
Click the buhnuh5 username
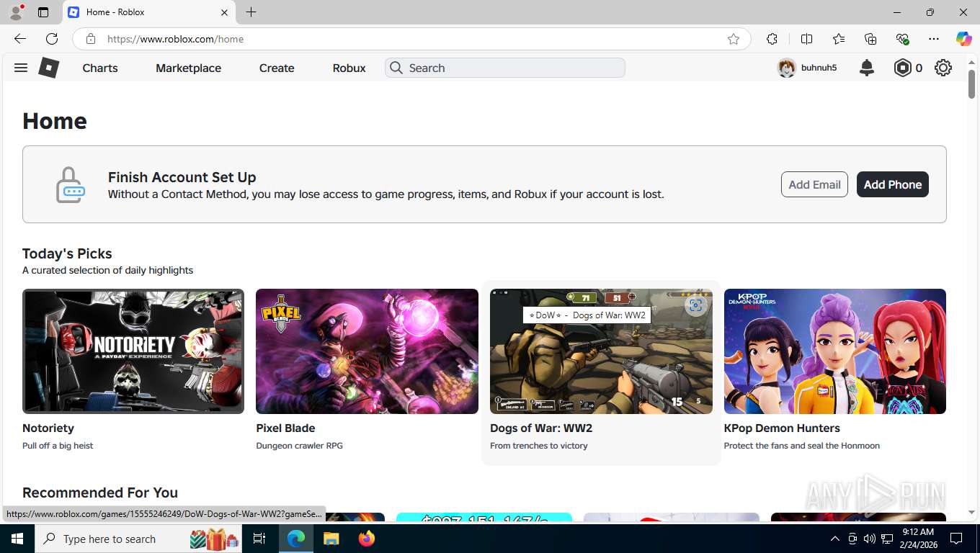[x=819, y=68]
